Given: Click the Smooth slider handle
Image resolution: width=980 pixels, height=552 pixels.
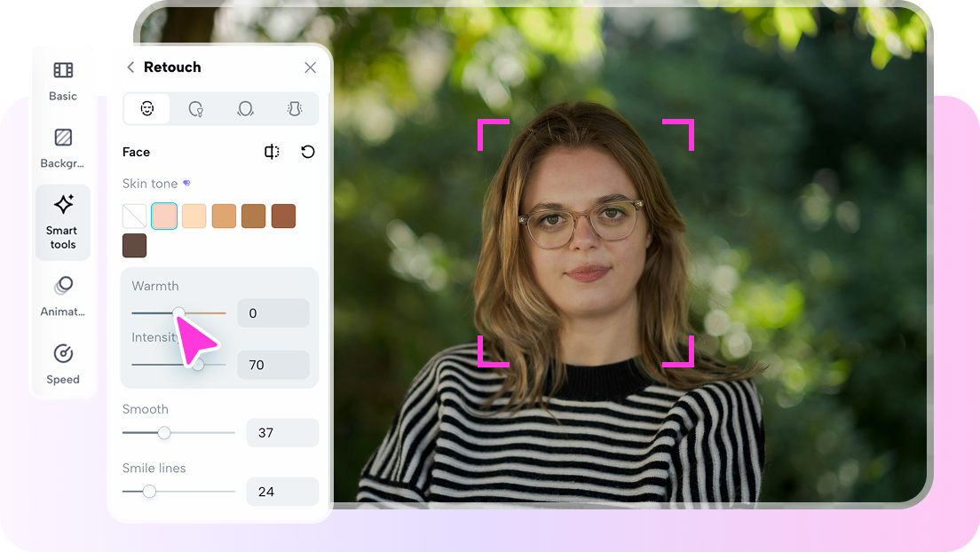Looking at the screenshot, I should coord(163,432).
